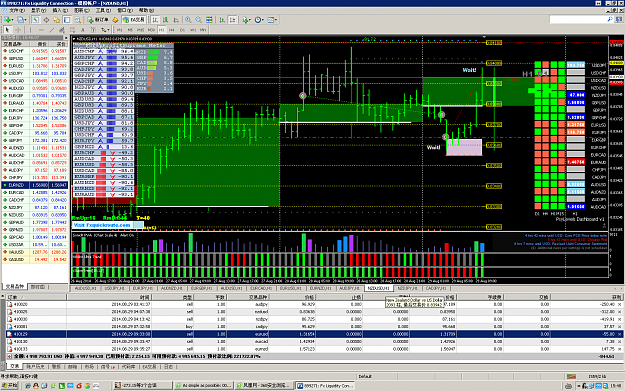625x391 pixels.
Task: Switch to the NZDJPY,H1 chart tab
Action: pyautogui.click(x=408, y=288)
